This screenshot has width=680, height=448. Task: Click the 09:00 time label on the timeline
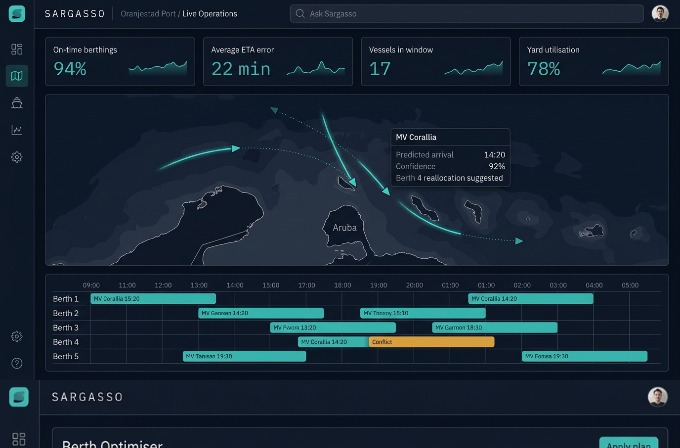91,285
